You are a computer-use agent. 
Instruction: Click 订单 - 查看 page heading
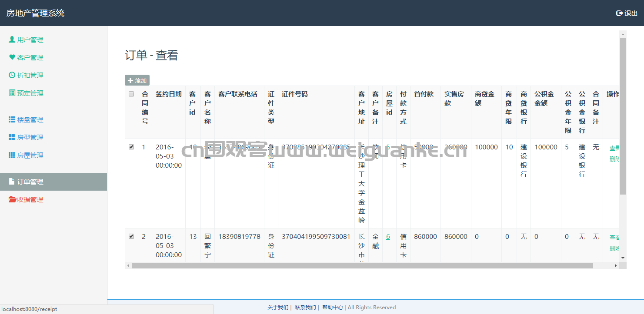point(151,55)
